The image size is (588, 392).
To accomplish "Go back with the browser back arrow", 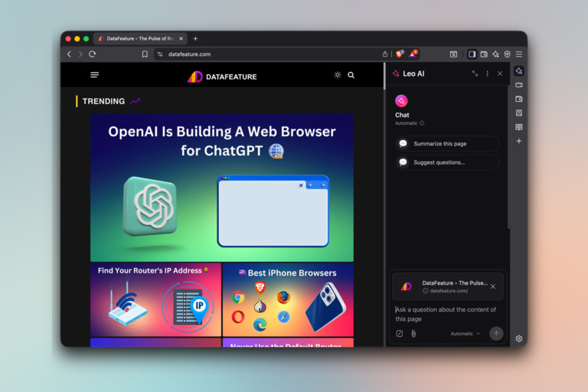I will click(69, 54).
